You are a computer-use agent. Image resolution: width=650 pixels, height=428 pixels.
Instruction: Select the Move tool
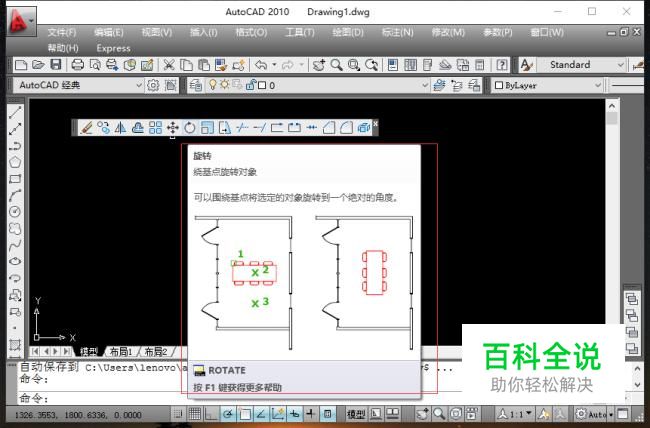coord(172,127)
